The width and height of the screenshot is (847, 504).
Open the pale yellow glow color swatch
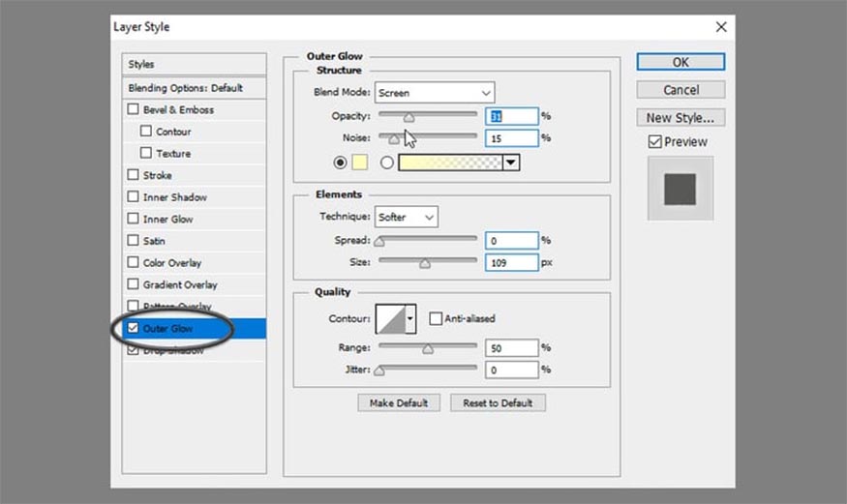point(360,162)
